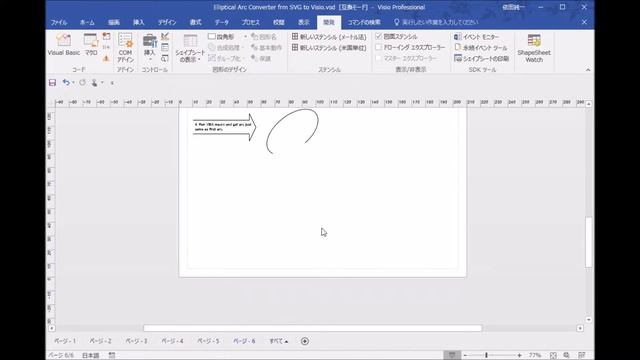Screen dimensions: 640x360
Task: Create 新しいステンシル (米国単位)
Action: pyautogui.click(x=329, y=48)
